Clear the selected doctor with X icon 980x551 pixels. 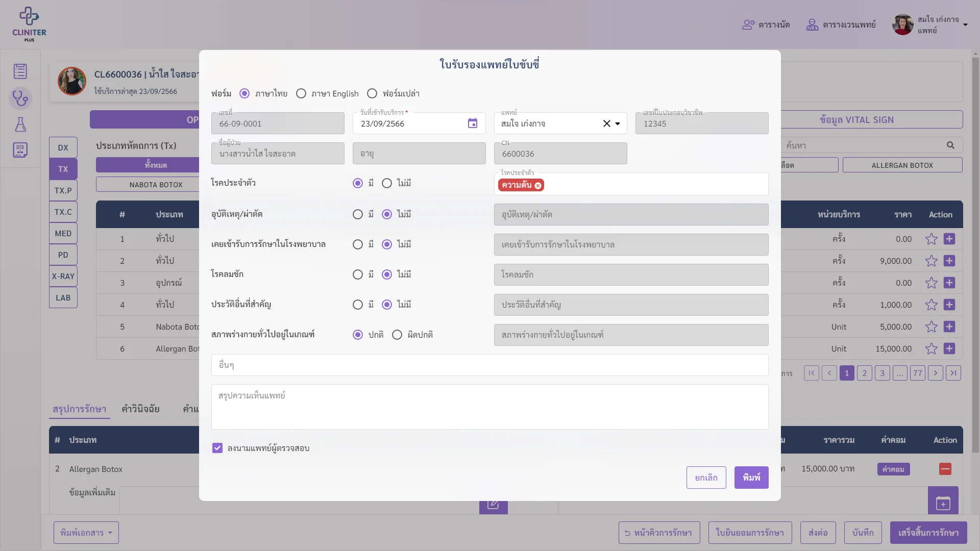[606, 123]
